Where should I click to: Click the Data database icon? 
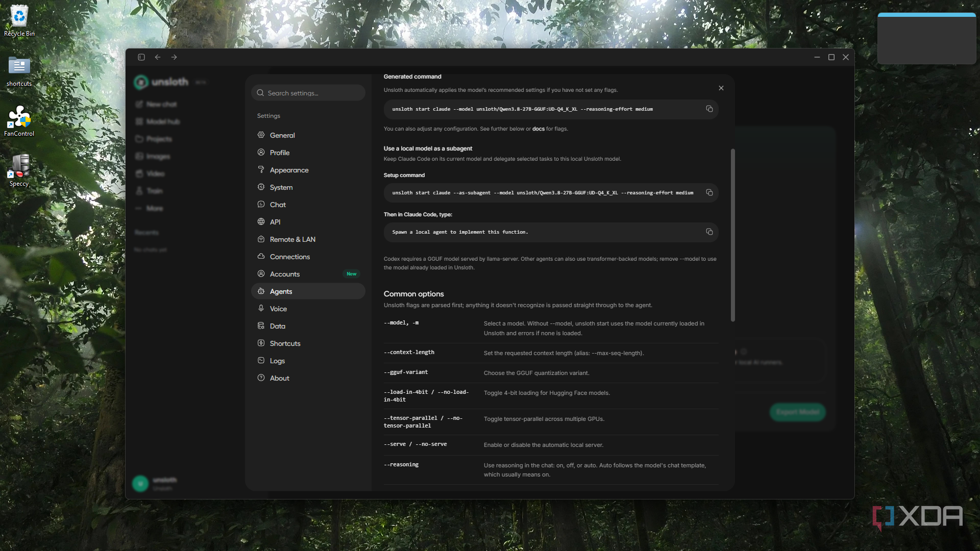(x=261, y=325)
